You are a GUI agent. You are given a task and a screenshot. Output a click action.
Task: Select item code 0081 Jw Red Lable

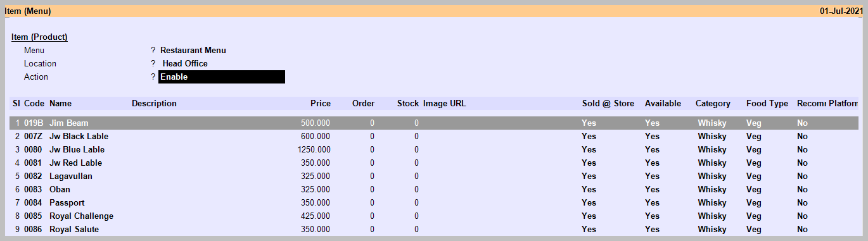pyautogui.click(x=34, y=163)
